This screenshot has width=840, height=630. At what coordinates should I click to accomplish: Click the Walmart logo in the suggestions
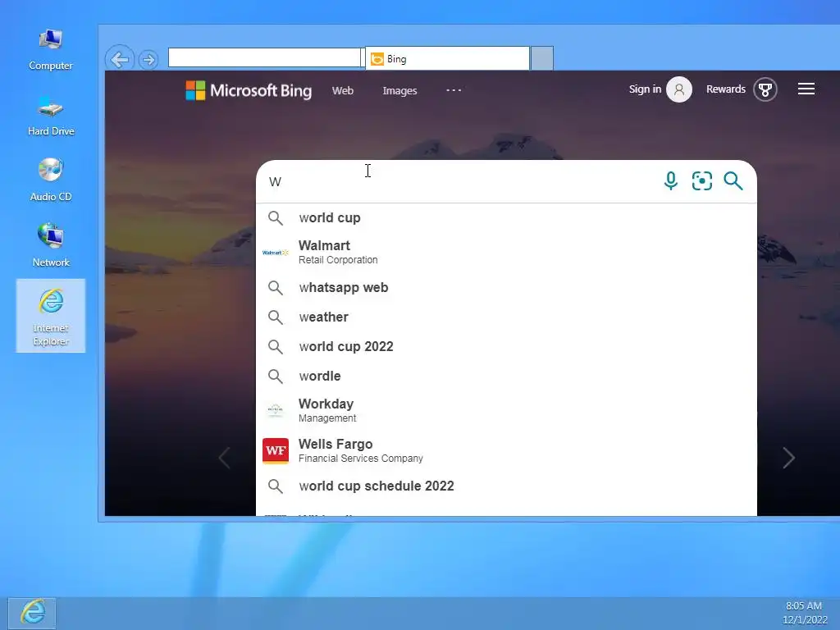click(276, 253)
